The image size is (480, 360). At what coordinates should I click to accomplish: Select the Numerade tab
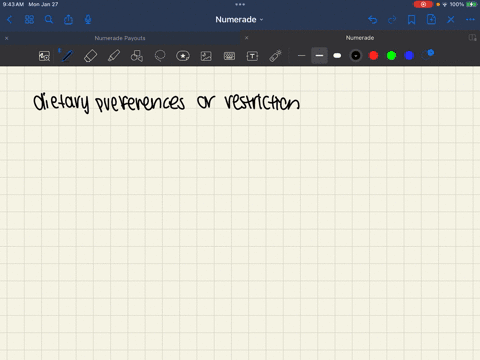(360, 38)
